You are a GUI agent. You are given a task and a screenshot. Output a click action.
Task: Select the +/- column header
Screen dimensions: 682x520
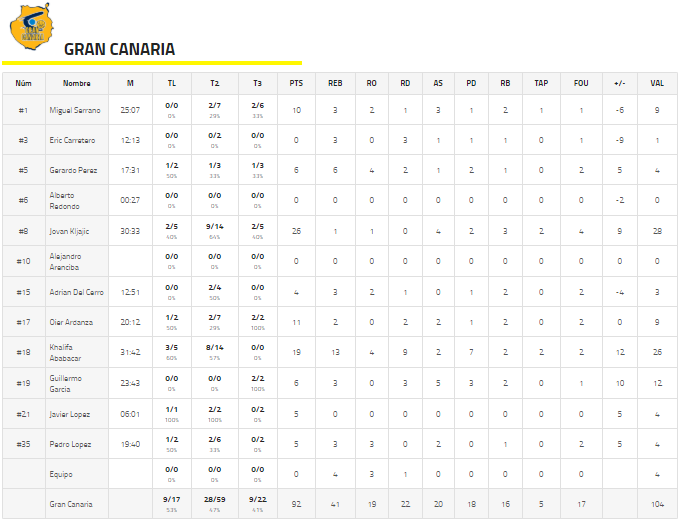point(619,83)
